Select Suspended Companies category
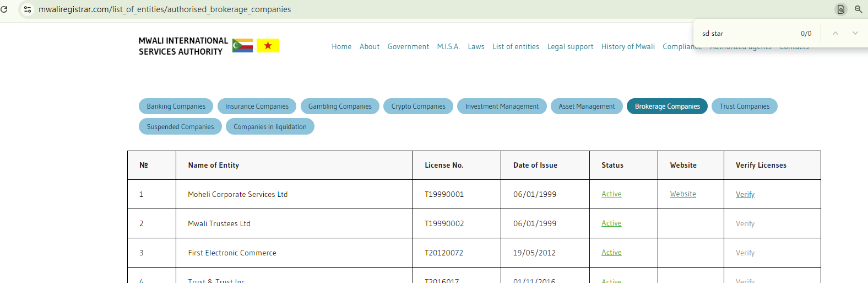Image resolution: width=868 pixels, height=283 pixels. click(180, 126)
